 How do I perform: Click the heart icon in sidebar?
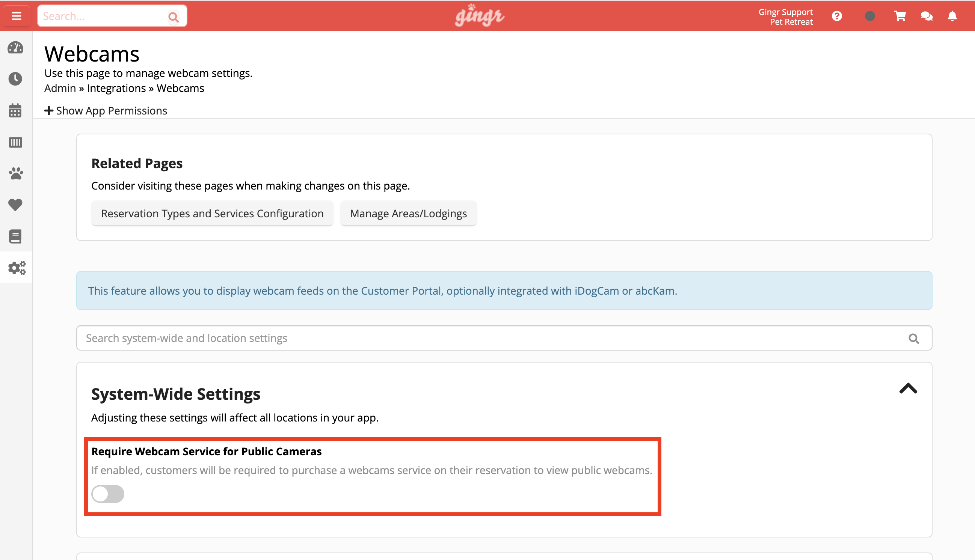click(x=15, y=205)
